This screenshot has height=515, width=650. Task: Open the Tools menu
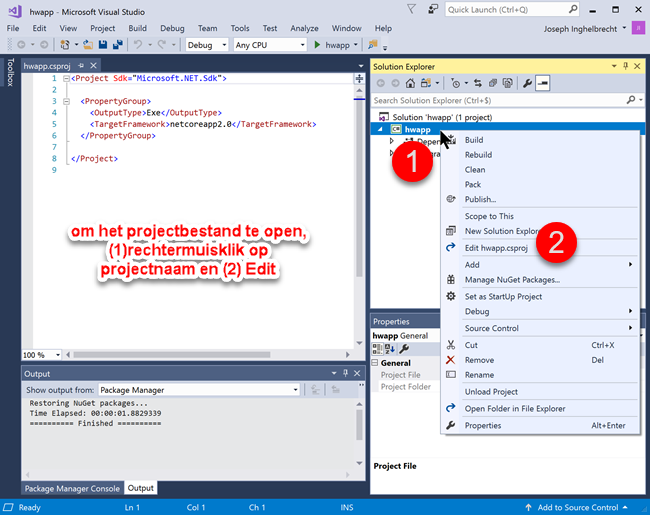point(240,28)
